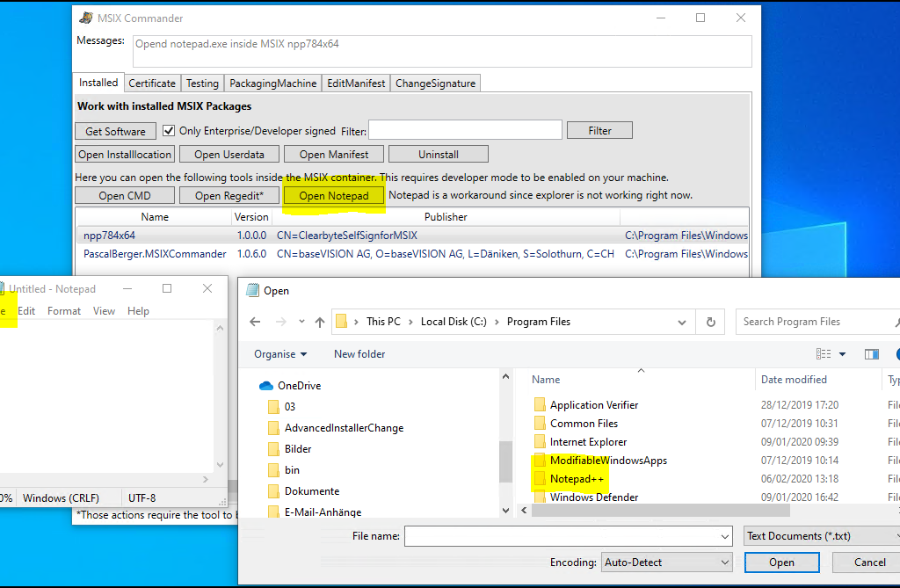
Task: Click the OneDrive cloud icon in navigation pane
Action: (265, 386)
